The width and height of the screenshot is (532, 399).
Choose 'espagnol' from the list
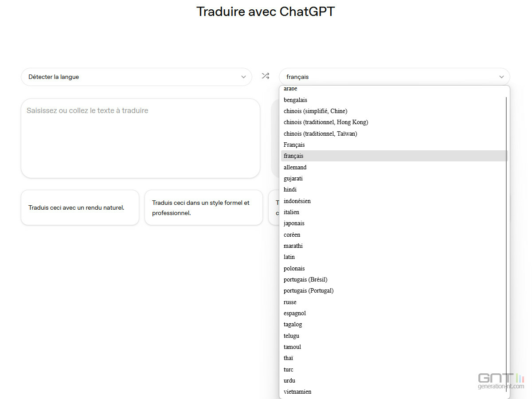coord(295,313)
